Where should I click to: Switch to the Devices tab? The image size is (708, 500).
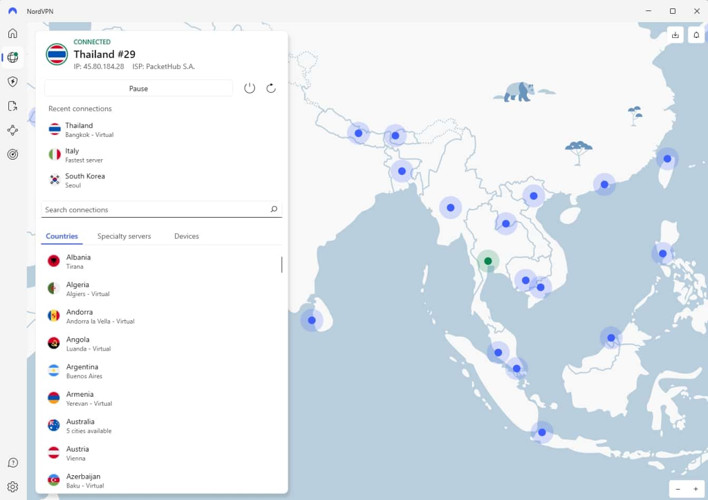point(186,237)
